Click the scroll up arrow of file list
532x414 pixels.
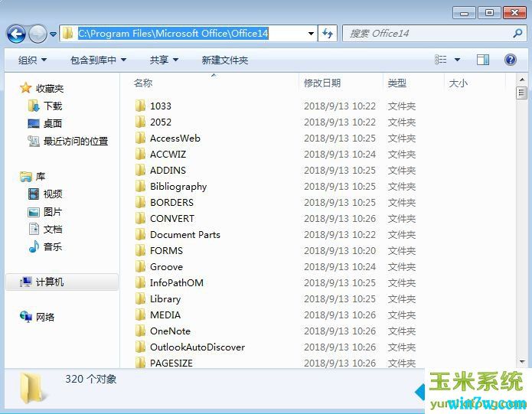point(522,80)
